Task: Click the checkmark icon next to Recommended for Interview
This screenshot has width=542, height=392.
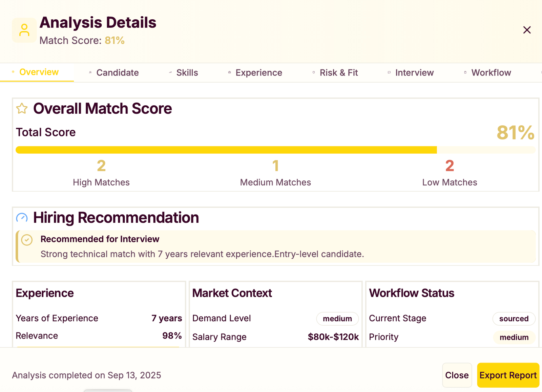Action: 26,240
